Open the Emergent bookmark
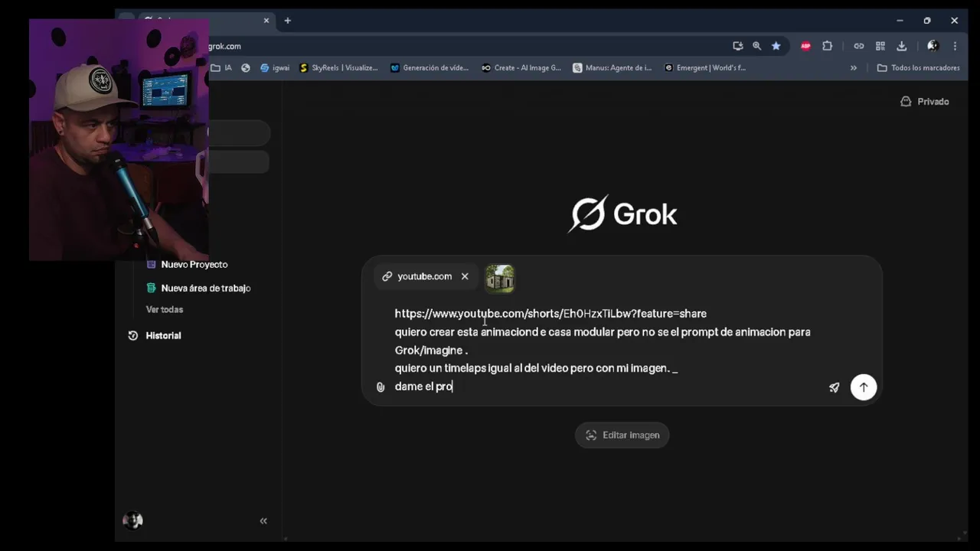 [704, 67]
